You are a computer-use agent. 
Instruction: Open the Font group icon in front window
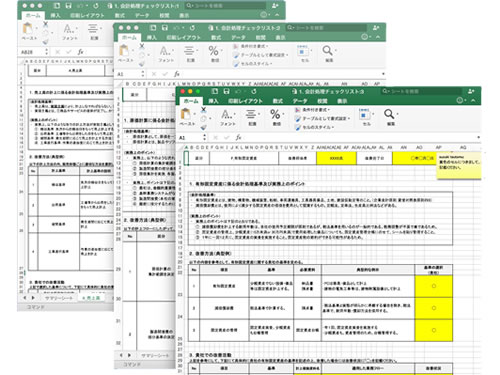tap(226, 115)
